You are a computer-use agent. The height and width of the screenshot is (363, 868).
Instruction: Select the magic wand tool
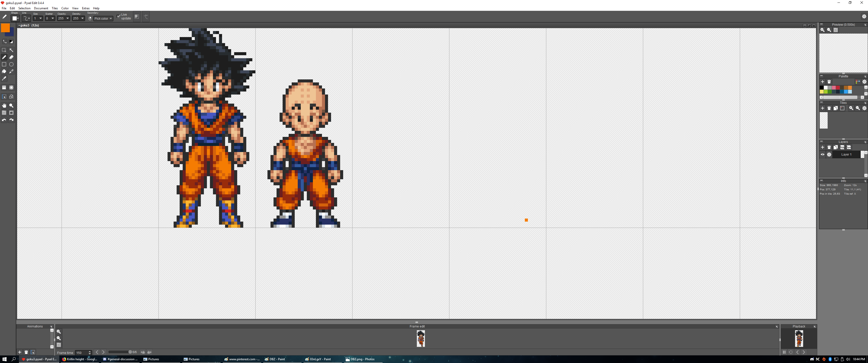11,50
